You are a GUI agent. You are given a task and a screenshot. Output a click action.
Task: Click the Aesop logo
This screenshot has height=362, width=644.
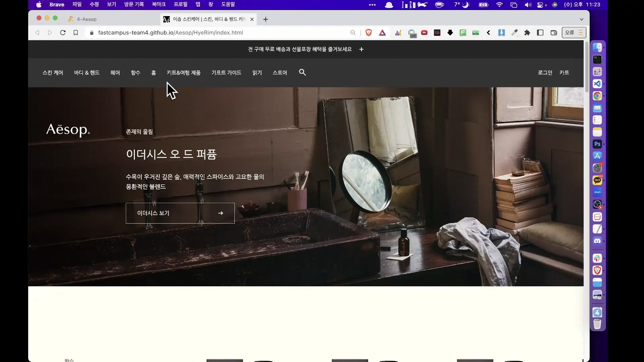[68, 130]
